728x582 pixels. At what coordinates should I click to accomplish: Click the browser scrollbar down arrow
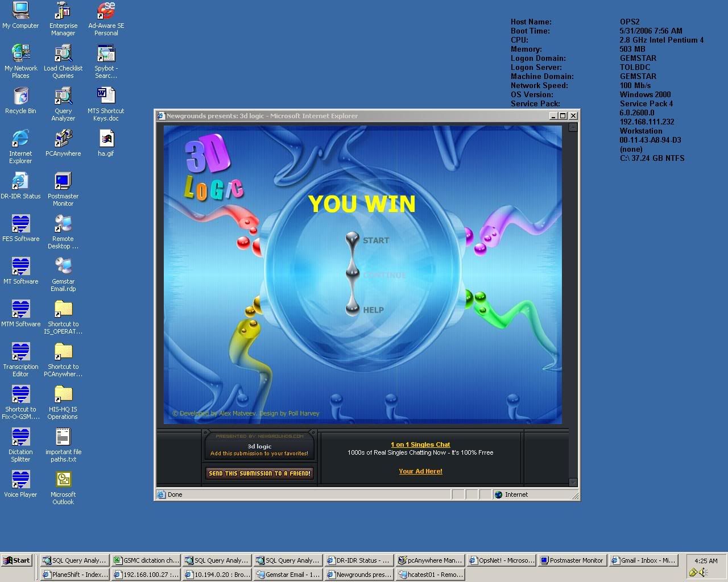(x=573, y=483)
